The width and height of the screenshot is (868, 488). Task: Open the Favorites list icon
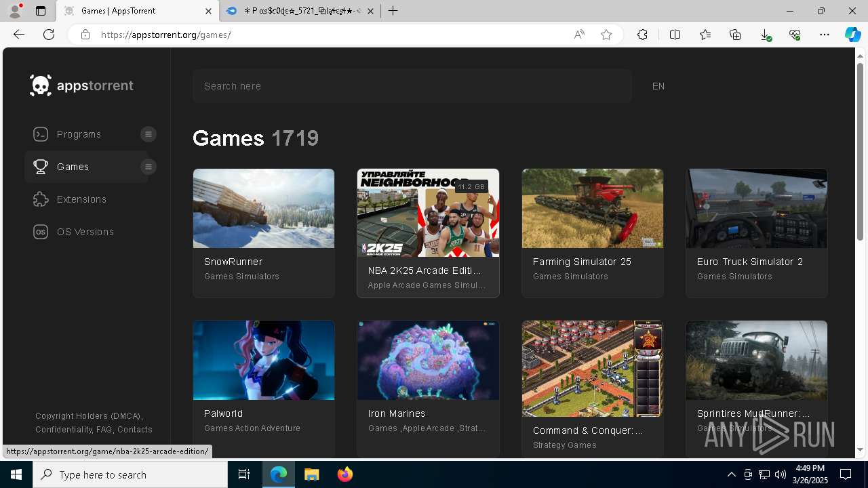coord(705,35)
